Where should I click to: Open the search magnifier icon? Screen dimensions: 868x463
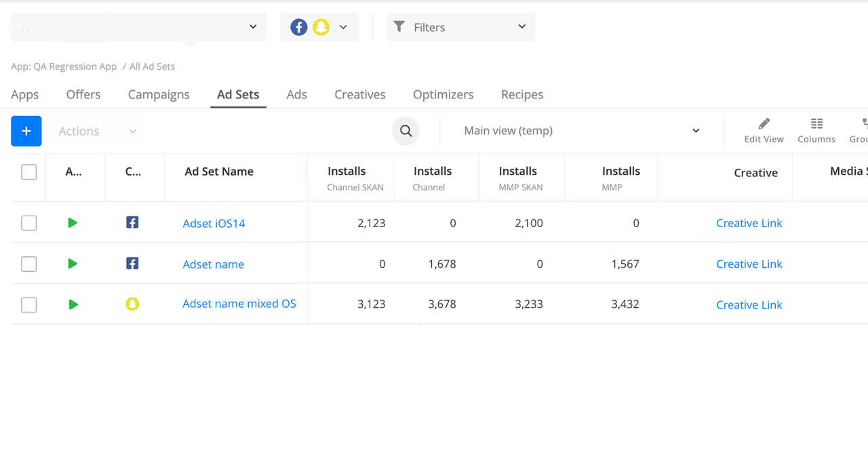tap(406, 131)
